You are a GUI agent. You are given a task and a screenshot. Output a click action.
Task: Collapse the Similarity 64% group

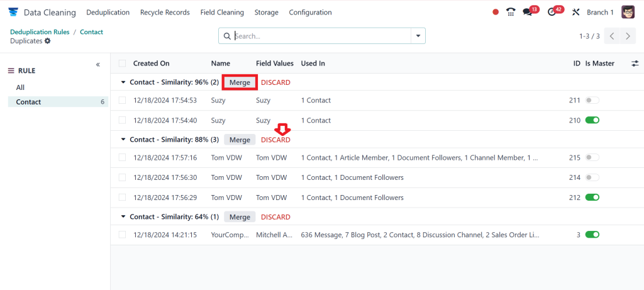click(123, 217)
